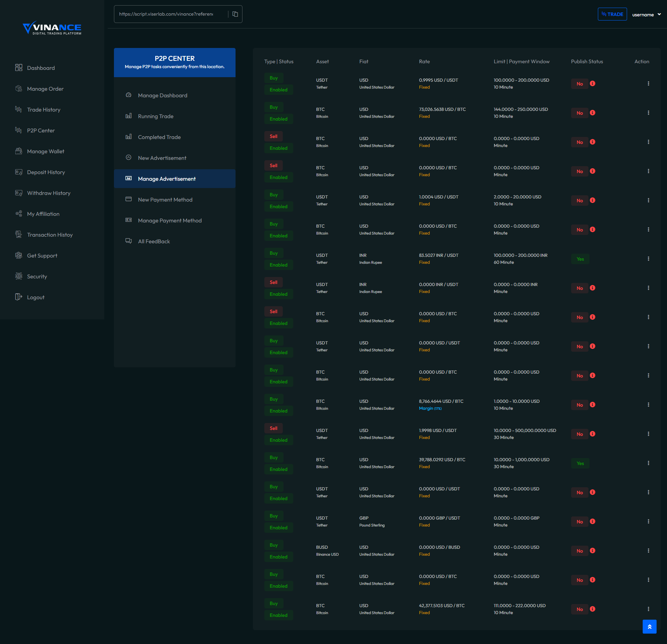This screenshot has width=667, height=644.
Task: Open the username dropdown menu
Action: point(646,15)
